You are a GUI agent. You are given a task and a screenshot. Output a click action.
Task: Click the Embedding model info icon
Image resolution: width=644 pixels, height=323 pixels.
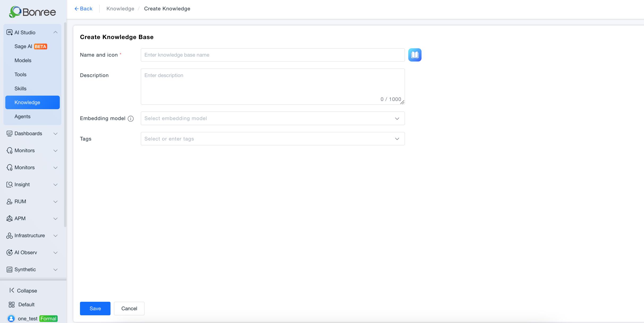(131, 118)
